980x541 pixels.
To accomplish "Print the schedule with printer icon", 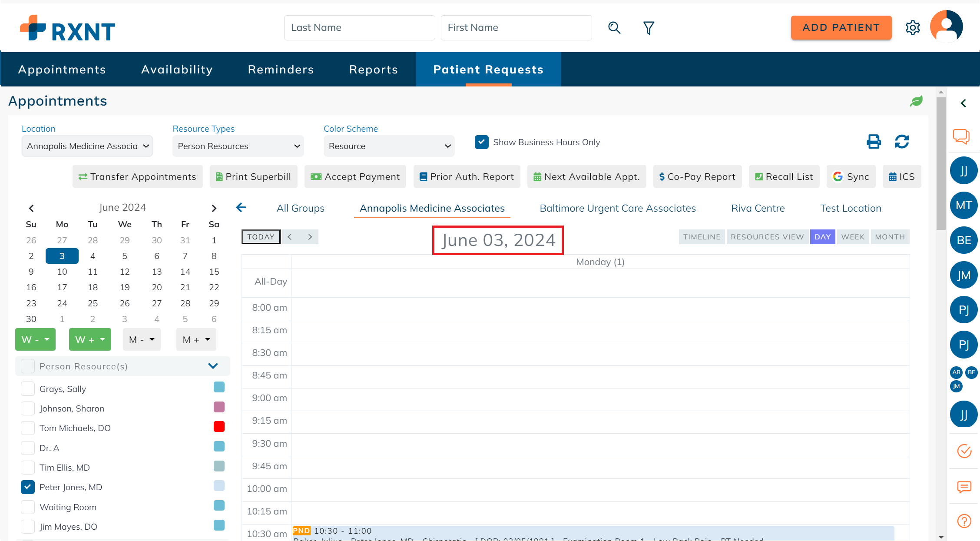I will (874, 142).
